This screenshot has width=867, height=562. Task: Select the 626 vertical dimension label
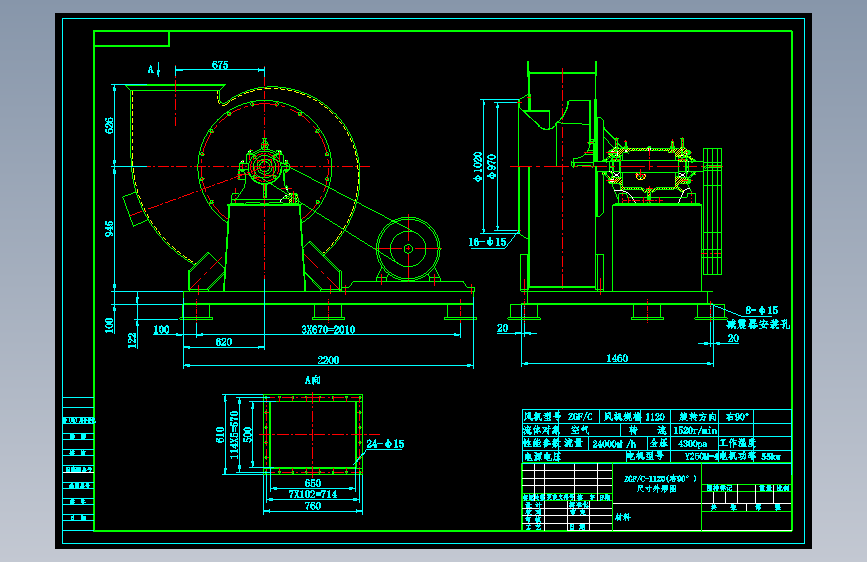coord(109,126)
